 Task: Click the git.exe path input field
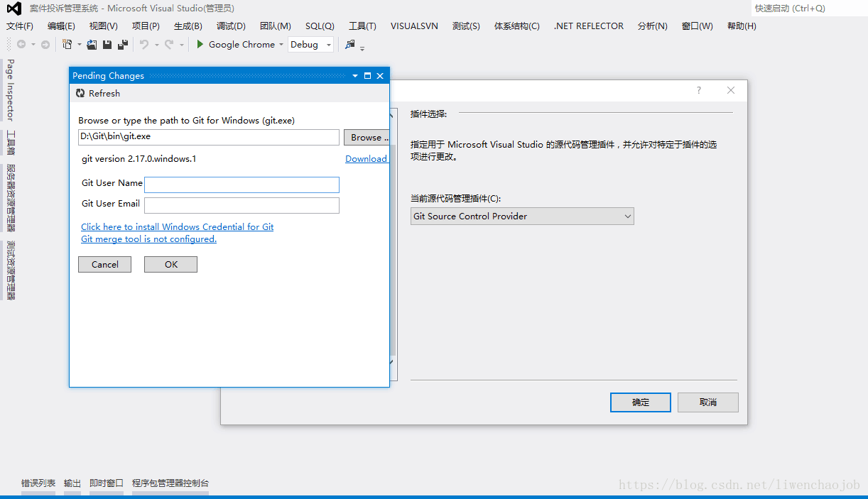tap(209, 136)
